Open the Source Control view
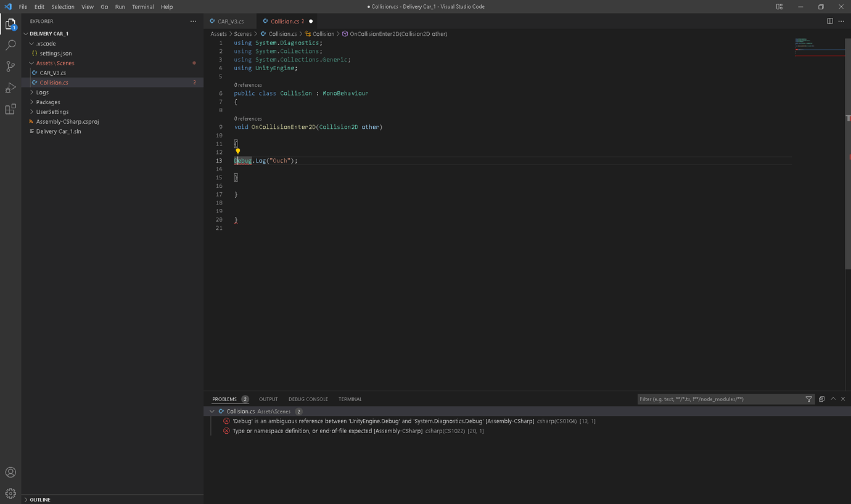This screenshot has width=851, height=504. (10, 67)
